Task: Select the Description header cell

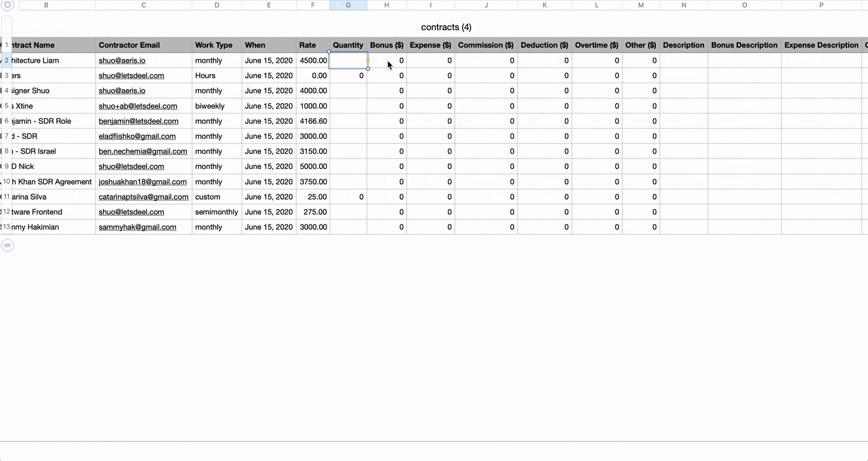Action: click(x=684, y=45)
